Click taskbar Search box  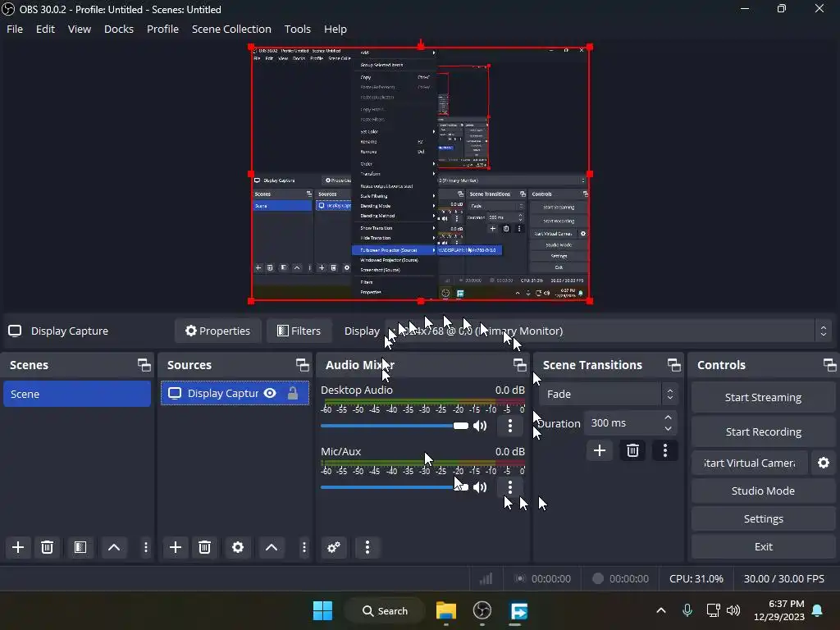click(x=386, y=610)
